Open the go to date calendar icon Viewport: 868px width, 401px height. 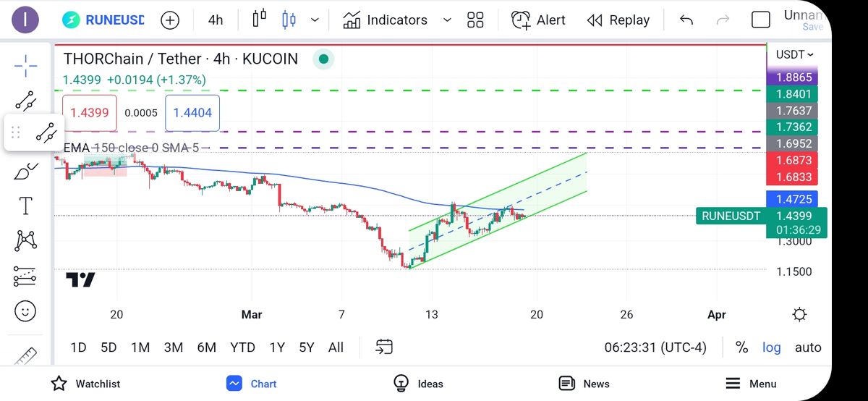(384, 347)
